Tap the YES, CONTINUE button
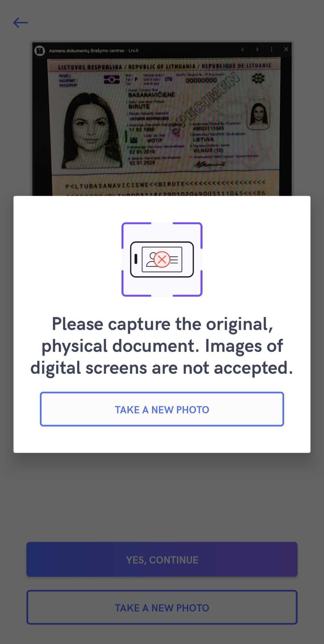Image resolution: width=324 pixels, height=644 pixels. click(162, 559)
